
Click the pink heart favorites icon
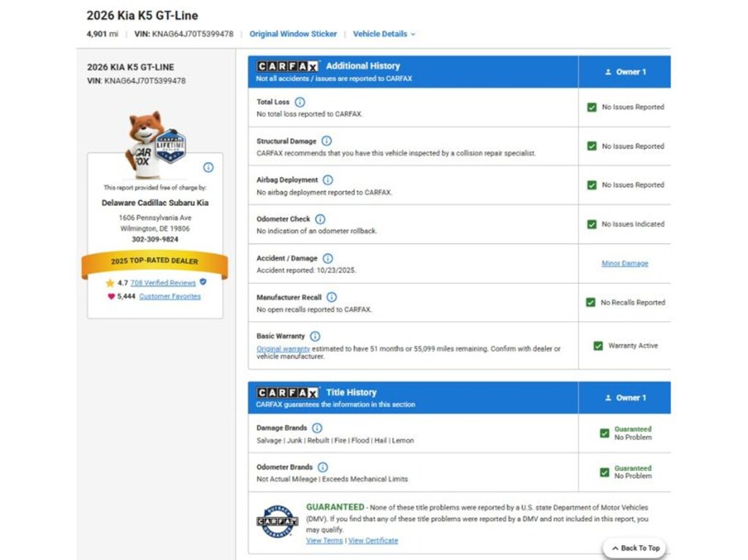point(111,296)
